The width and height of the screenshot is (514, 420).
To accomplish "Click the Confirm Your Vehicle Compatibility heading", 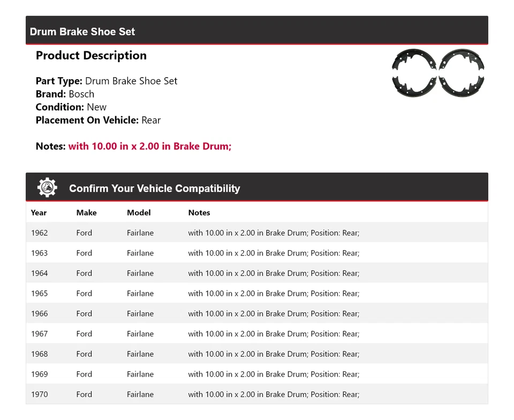I will [154, 189].
